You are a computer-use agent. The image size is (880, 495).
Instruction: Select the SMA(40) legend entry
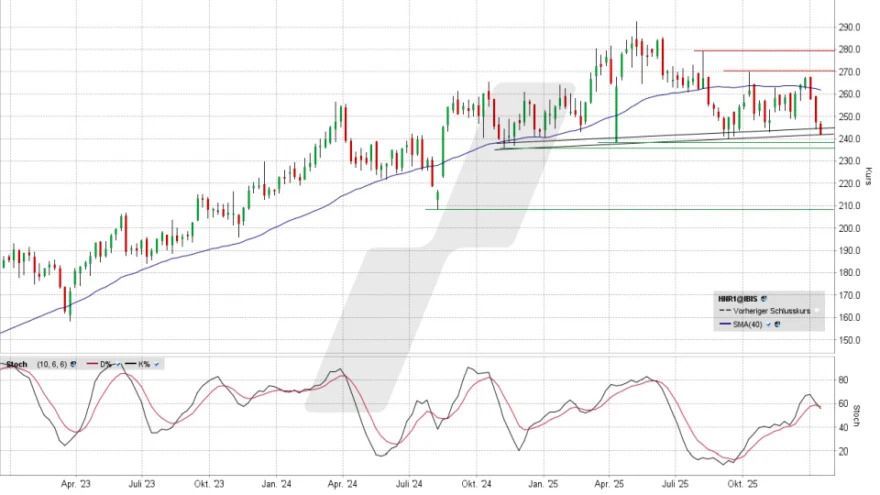[748, 324]
